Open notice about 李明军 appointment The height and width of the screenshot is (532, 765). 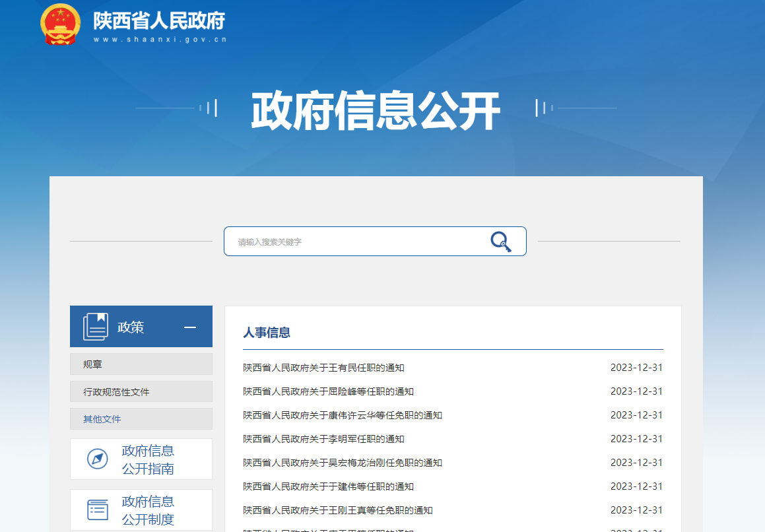pyautogui.click(x=323, y=439)
